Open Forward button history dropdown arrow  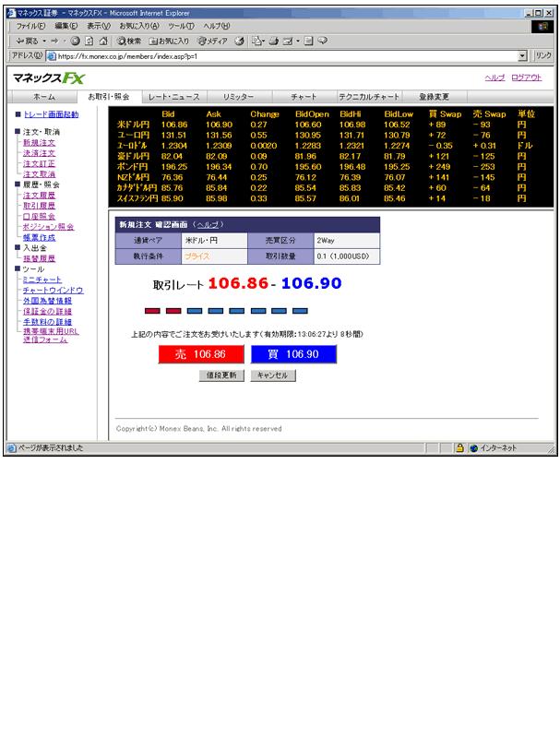(64, 41)
